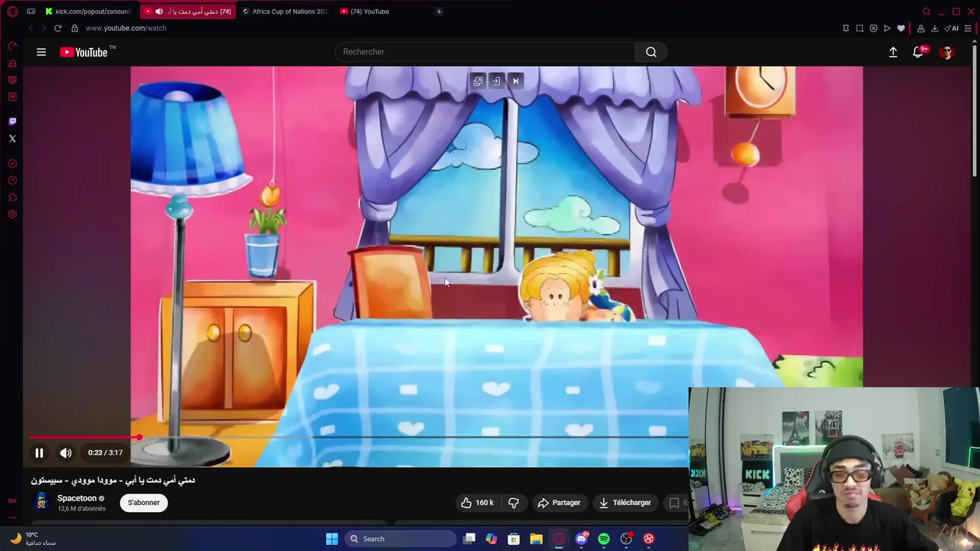This screenshot has width=980, height=551.
Task: Open the Opera account profile icon
Action: pos(920,28)
